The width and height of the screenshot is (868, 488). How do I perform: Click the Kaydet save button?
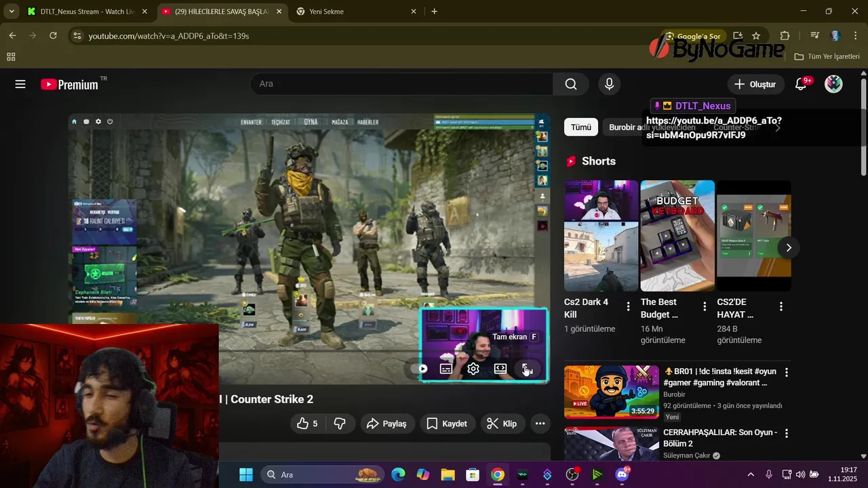(447, 424)
